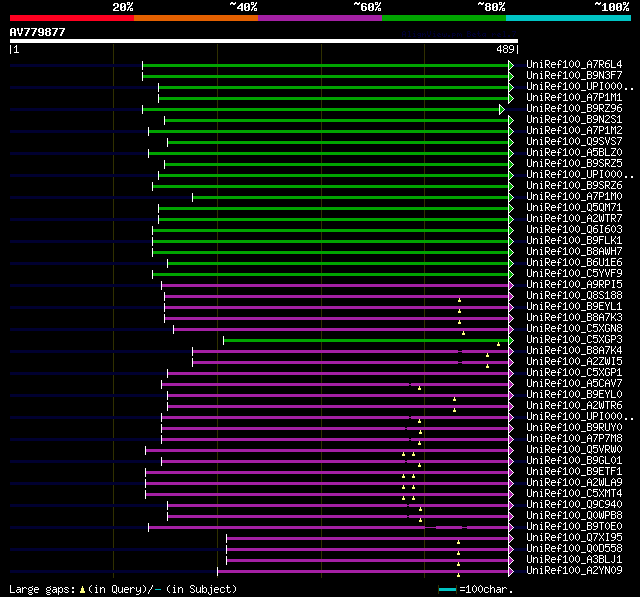Select label UniRef100_B9GL01
Image resolution: width=640 pixels, height=597 pixels.
(x=574, y=461)
